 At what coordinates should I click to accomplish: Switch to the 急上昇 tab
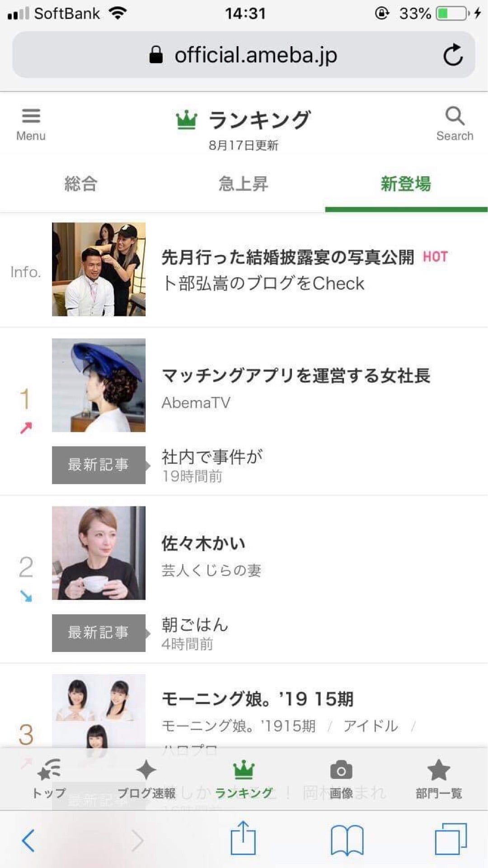click(244, 184)
